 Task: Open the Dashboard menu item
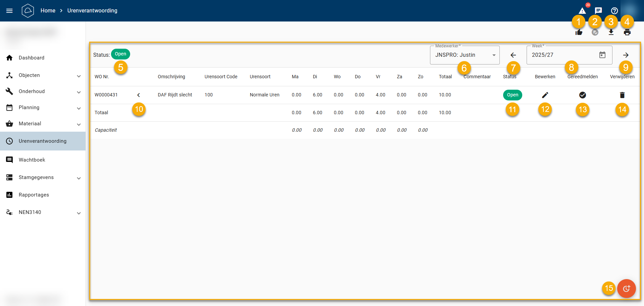coord(32,58)
